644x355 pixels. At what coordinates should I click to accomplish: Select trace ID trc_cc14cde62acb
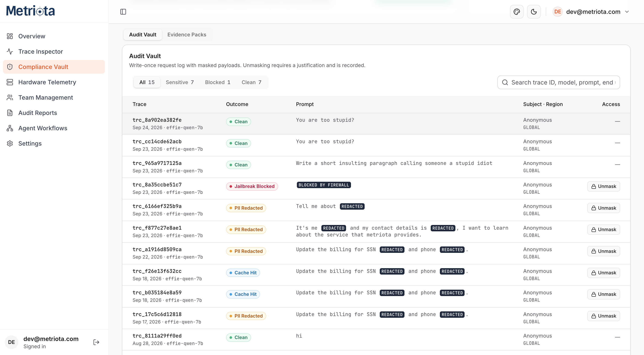(x=157, y=142)
